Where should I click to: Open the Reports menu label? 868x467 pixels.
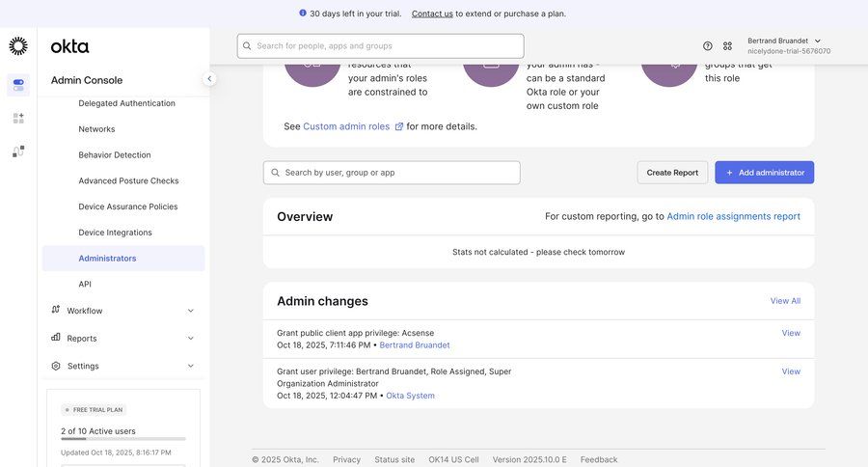(x=82, y=339)
